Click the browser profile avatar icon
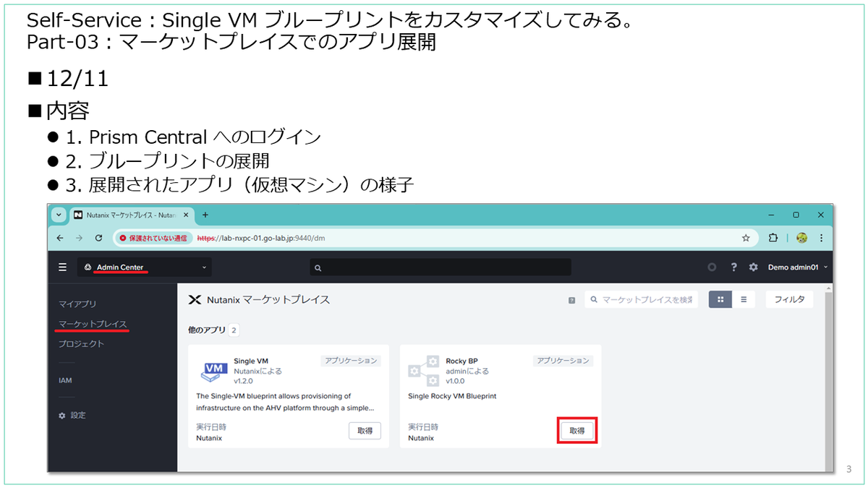Image resolution: width=868 pixels, height=488 pixels. pyautogui.click(x=801, y=237)
